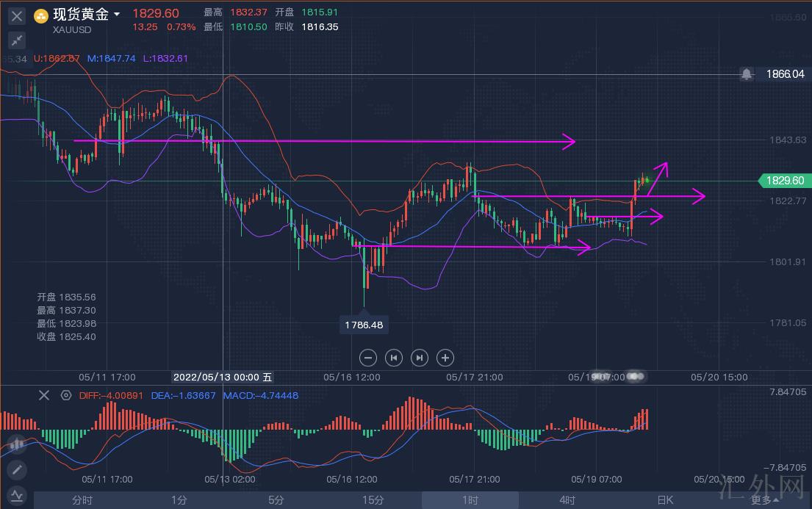Switch to 分时 timeframe tab

pyautogui.click(x=82, y=500)
